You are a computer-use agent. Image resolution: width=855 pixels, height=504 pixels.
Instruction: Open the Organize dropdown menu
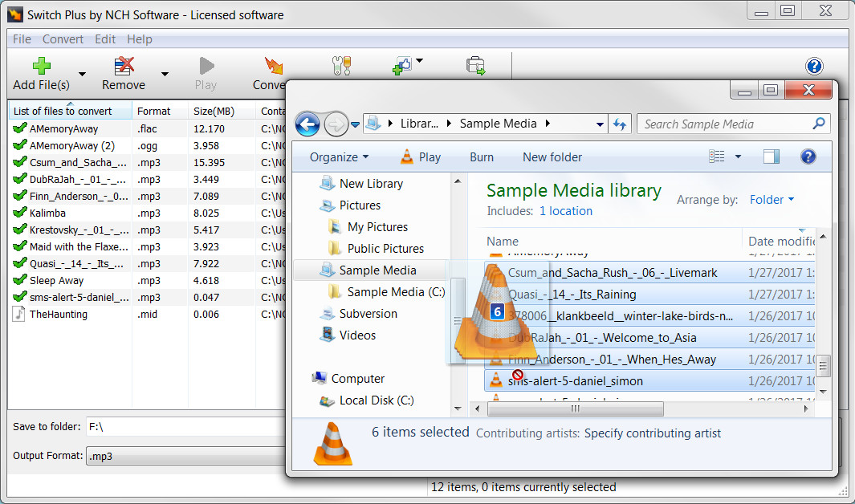338,157
